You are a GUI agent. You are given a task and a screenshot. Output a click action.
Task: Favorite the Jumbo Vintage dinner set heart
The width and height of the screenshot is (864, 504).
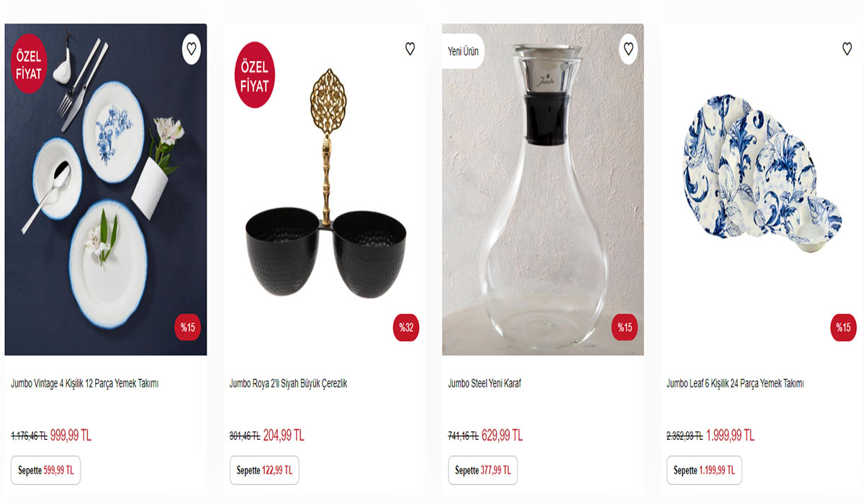[x=191, y=50]
